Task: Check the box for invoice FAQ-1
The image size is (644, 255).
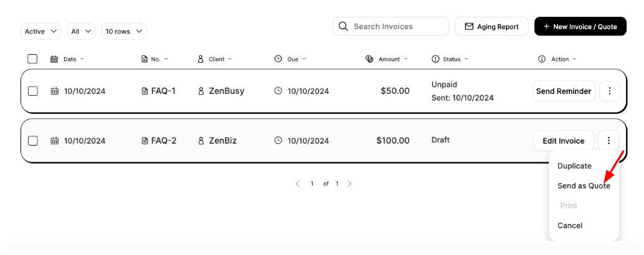Action: (x=33, y=91)
